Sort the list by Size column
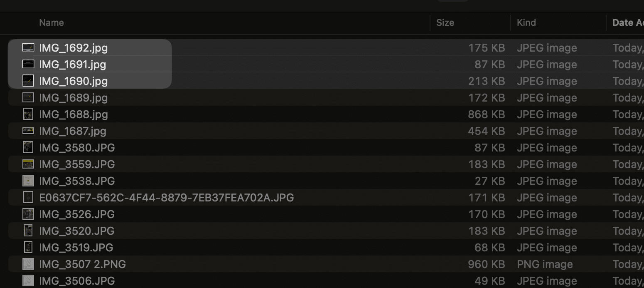The height and width of the screenshot is (288, 644). [445, 23]
